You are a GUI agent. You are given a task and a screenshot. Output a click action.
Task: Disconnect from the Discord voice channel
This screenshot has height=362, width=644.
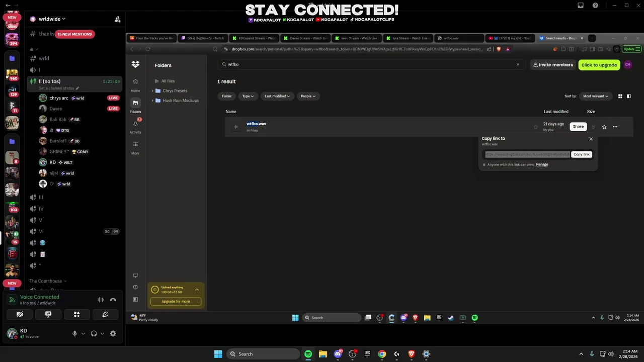(113, 300)
